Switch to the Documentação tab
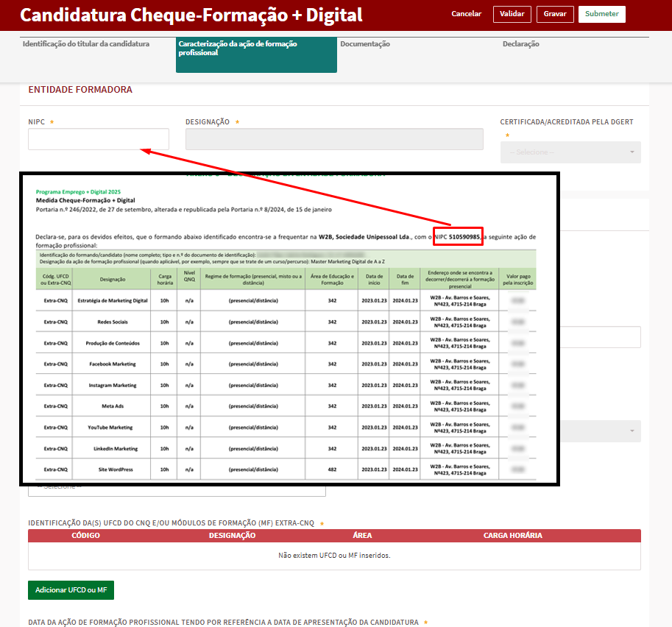672x627 pixels. pyautogui.click(x=365, y=44)
